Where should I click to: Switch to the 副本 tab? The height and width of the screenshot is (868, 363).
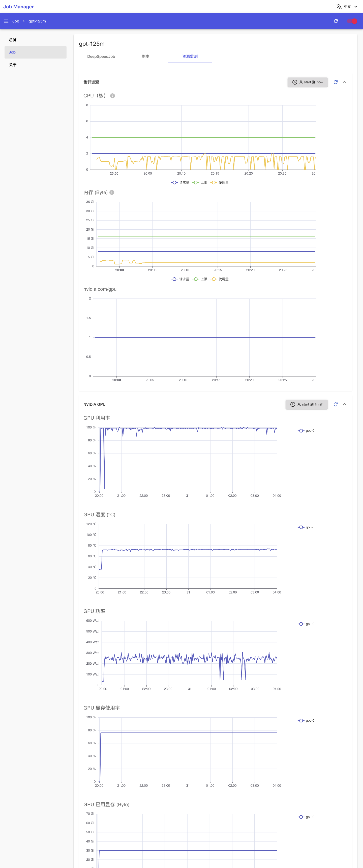coord(145,57)
